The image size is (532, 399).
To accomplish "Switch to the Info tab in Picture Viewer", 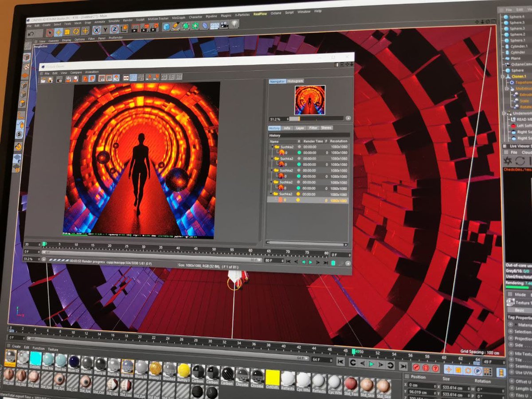I will click(287, 128).
